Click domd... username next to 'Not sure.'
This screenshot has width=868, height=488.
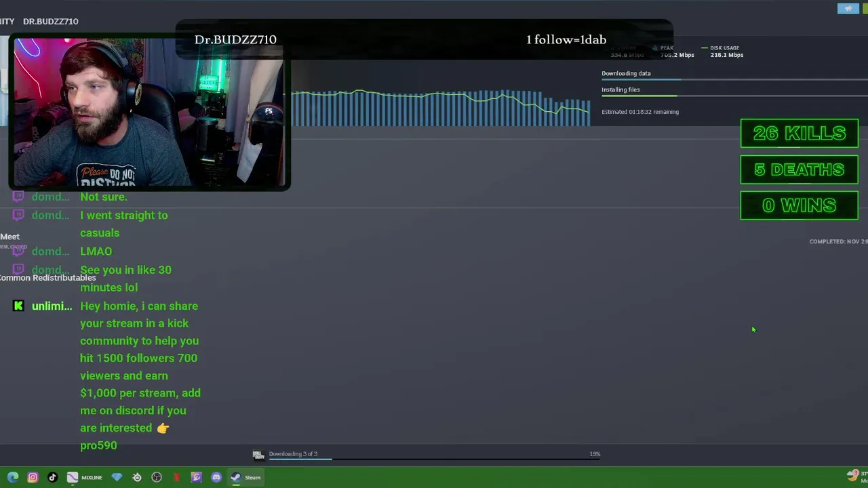(50, 197)
